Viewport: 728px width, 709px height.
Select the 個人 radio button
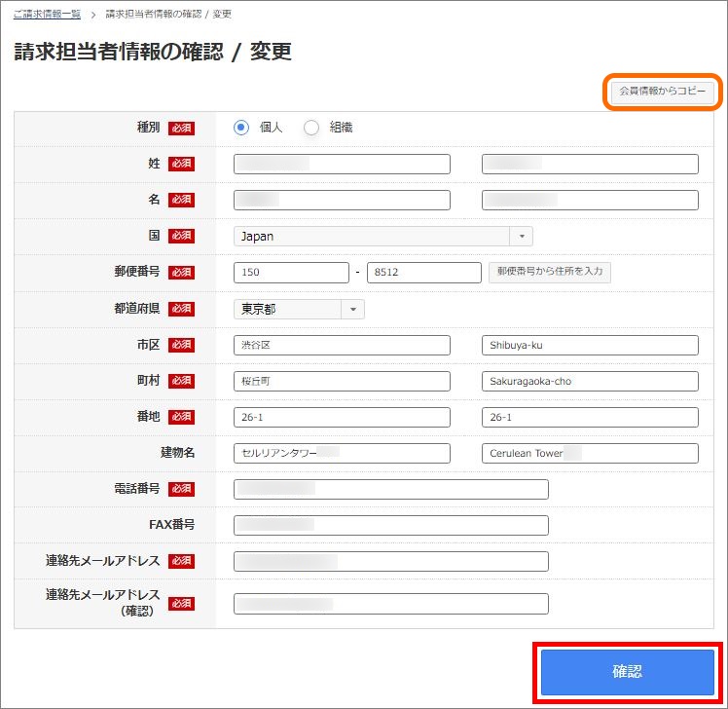(241, 128)
